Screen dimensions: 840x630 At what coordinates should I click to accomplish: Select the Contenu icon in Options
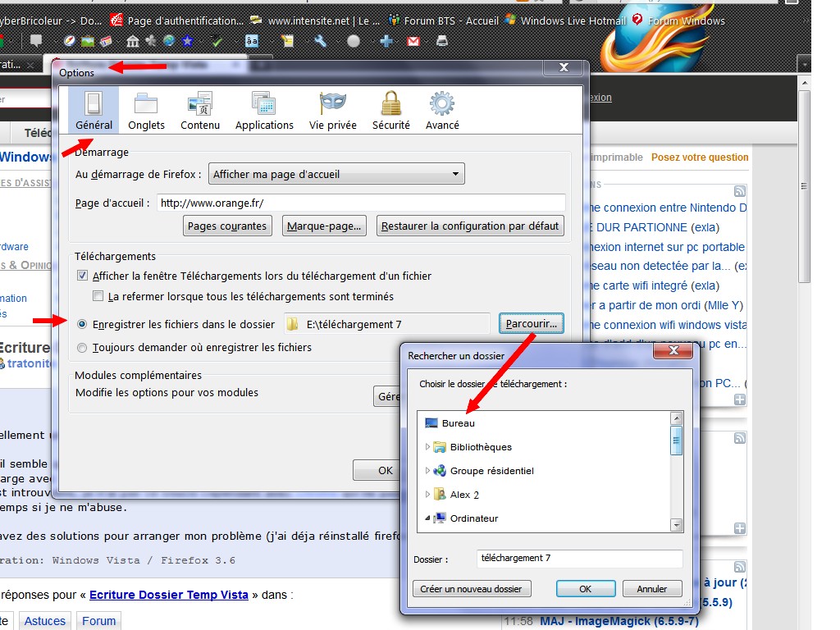point(200,110)
